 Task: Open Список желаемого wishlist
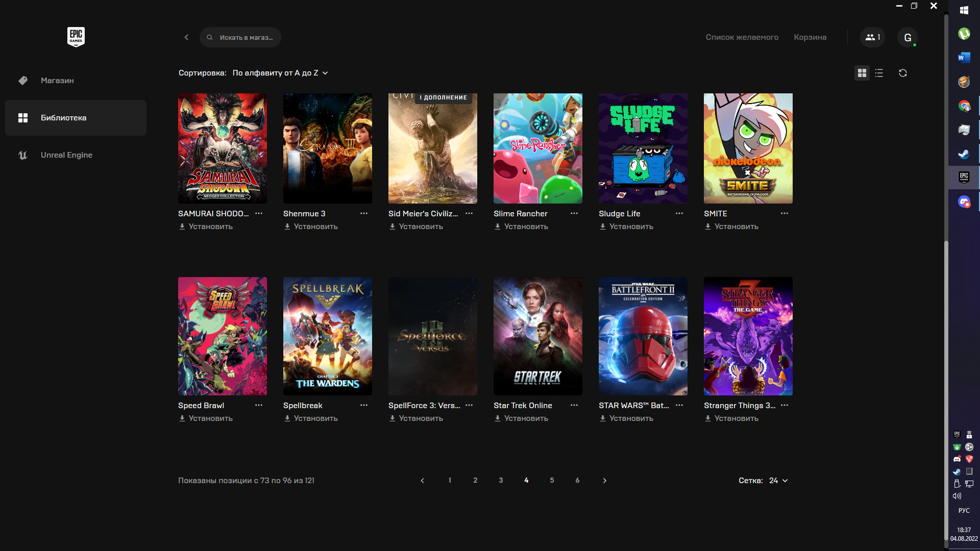tap(742, 37)
